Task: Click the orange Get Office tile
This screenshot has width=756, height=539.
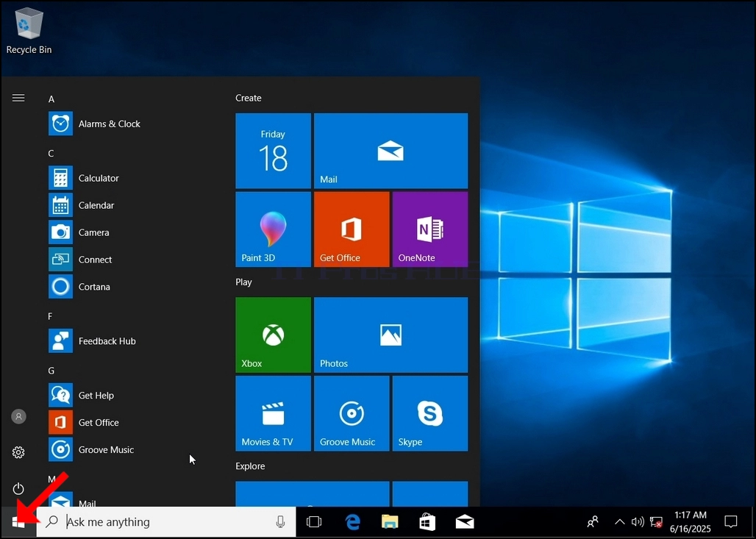Action: [352, 229]
